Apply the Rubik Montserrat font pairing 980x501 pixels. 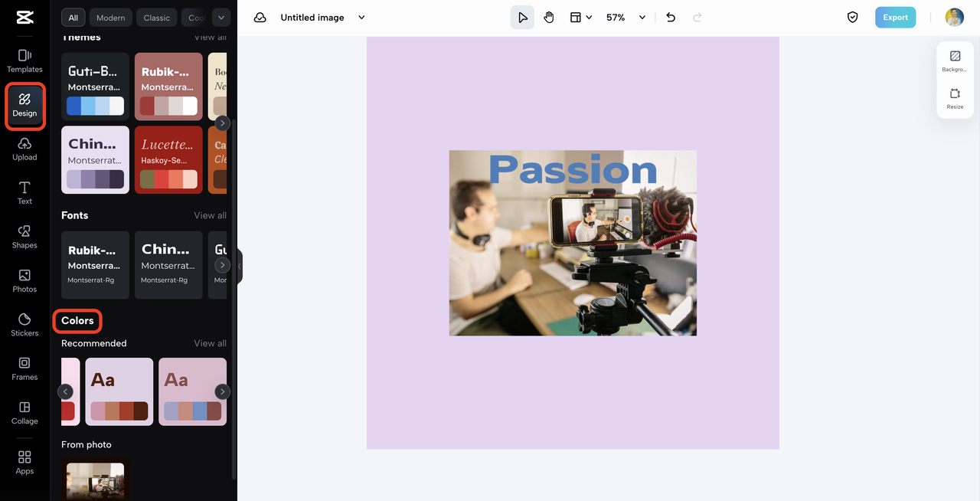coord(95,265)
